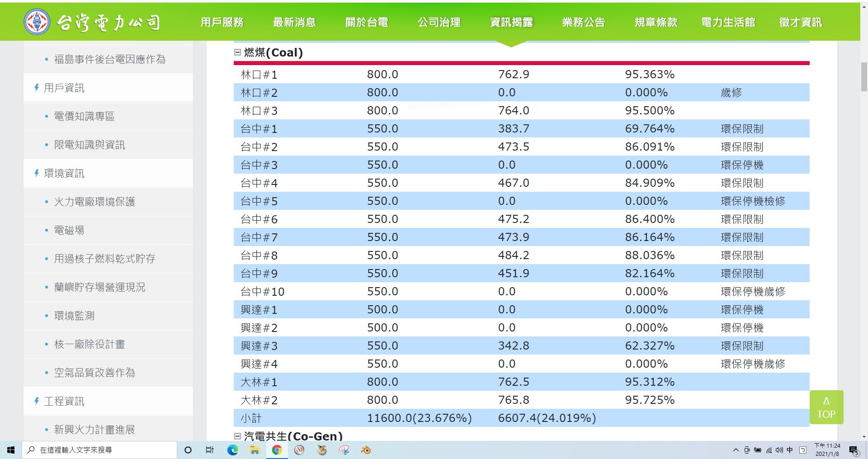Viewport: 868px width, 459px height.
Task: Open the 公司治理 menu
Action: [x=439, y=22]
